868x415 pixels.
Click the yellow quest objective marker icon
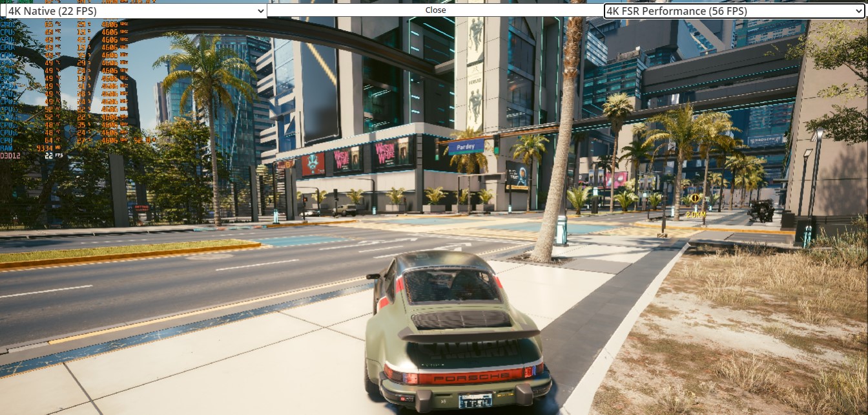(695, 198)
